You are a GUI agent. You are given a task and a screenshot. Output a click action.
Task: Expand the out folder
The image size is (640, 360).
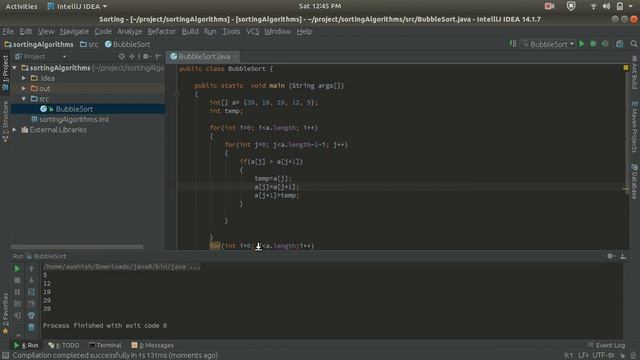click(x=24, y=88)
